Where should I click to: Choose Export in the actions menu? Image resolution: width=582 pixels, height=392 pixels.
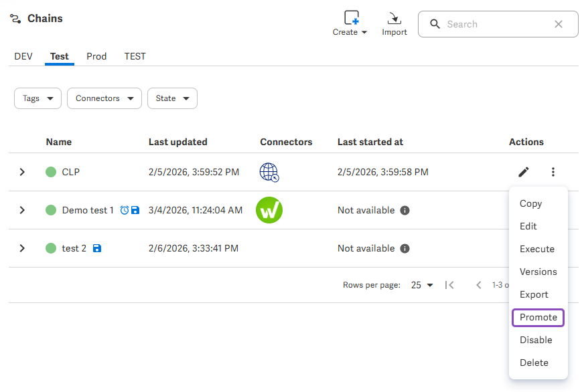tap(534, 294)
